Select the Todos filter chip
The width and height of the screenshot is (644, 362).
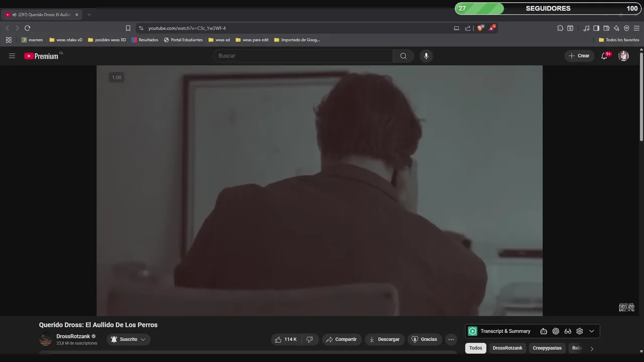coord(475,348)
